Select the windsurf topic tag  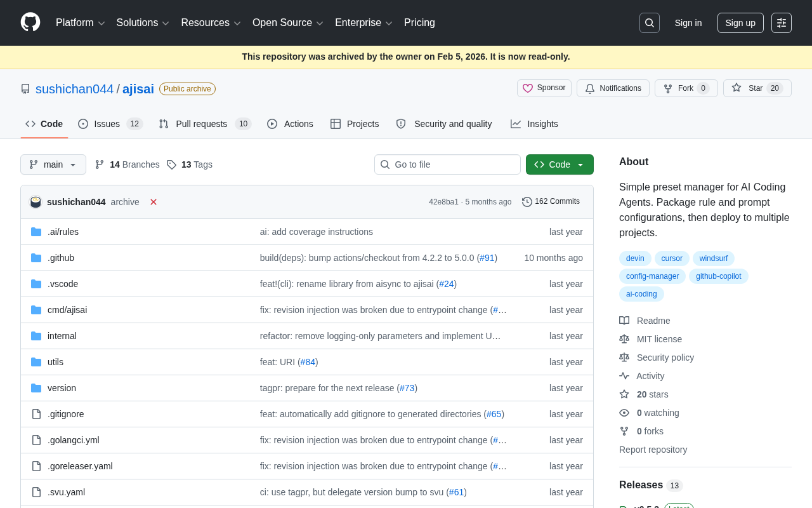(714, 258)
